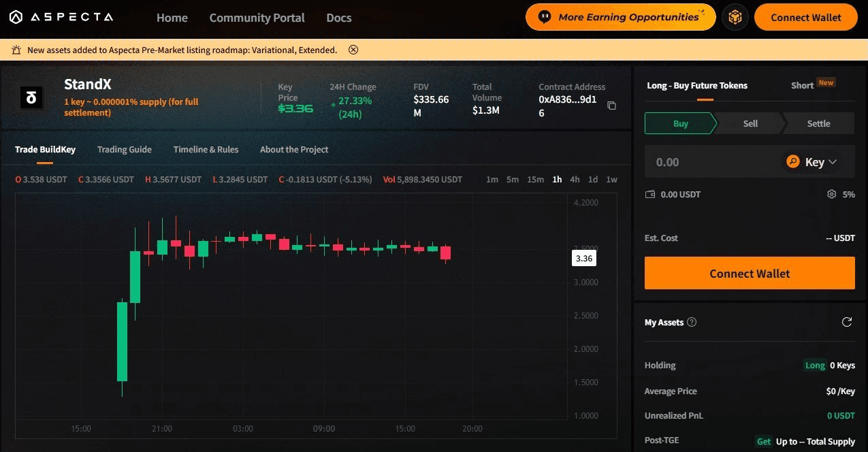This screenshot has height=452, width=868.
Task: Select the Buy order mode
Action: (x=680, y=123)
